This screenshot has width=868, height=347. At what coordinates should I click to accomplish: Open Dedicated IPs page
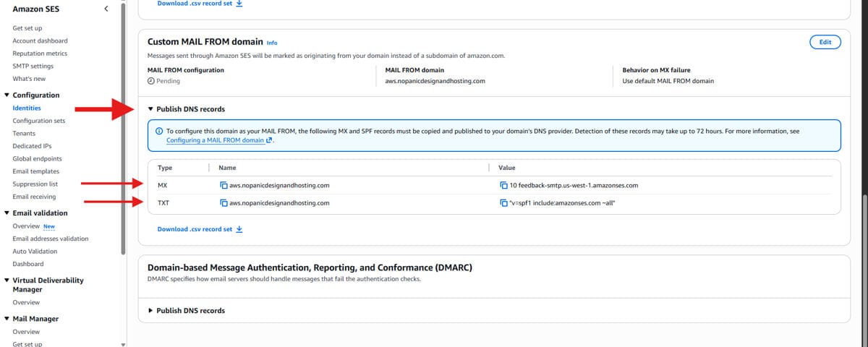(32, 146)
